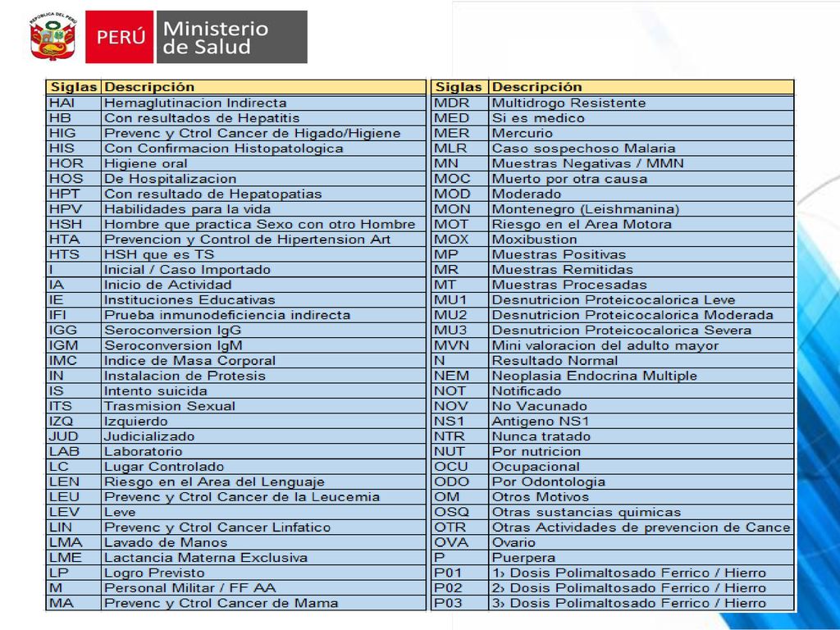
Task: Click the 'LEV' sigla cell
Action: (73, 512)
